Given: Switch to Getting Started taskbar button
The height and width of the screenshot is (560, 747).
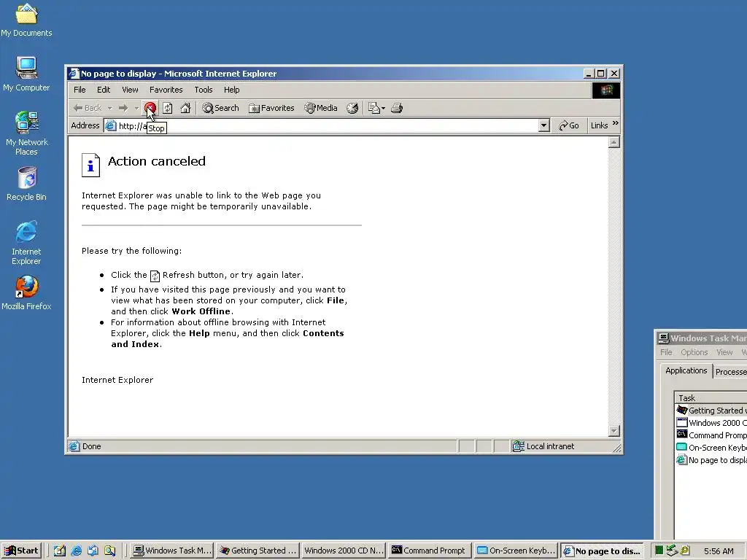Looking at the screenshot, I should point(258,551).
